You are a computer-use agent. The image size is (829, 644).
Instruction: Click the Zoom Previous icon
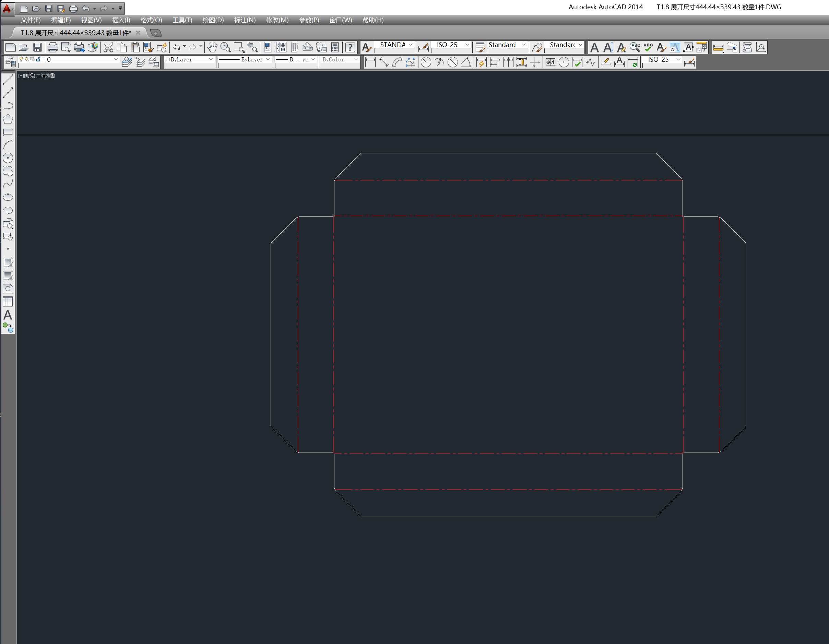(x=252, y=47)
